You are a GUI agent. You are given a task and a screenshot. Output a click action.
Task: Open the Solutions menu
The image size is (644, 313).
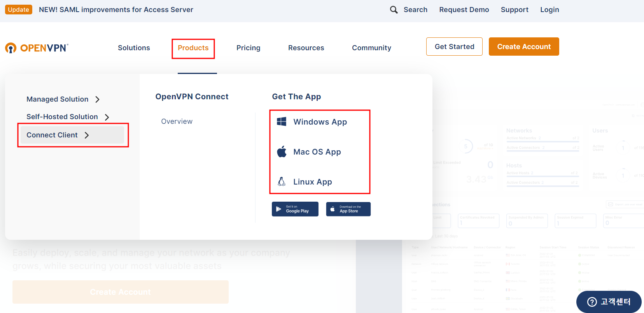coord(134,48)
